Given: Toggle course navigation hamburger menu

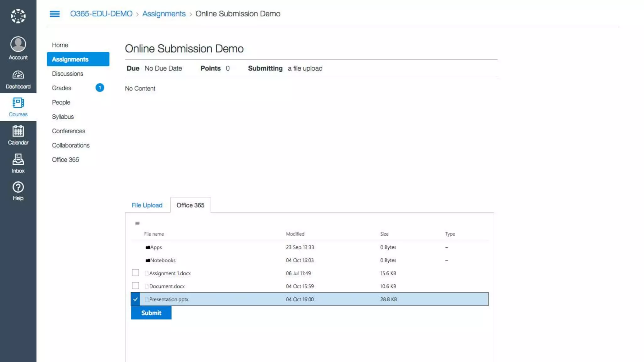Looking at the screenshot, I should (55, 14).
